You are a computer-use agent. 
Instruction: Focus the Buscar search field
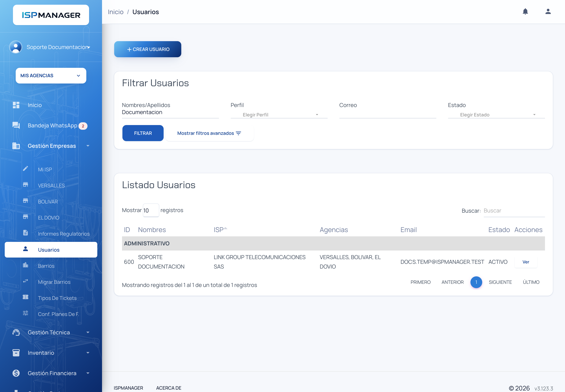point(514,211)
